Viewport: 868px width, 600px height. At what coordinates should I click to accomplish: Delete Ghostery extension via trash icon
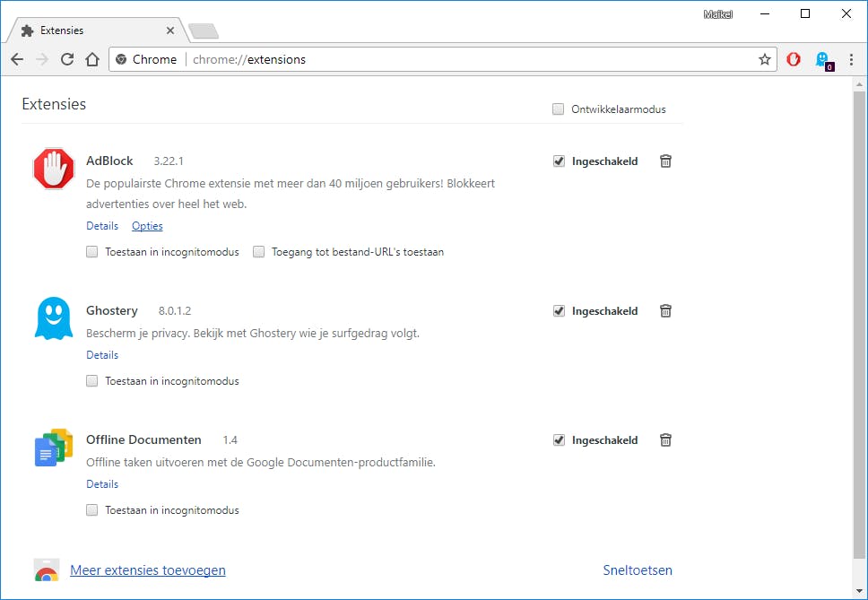pyautogui.click(x=665, y=311)
